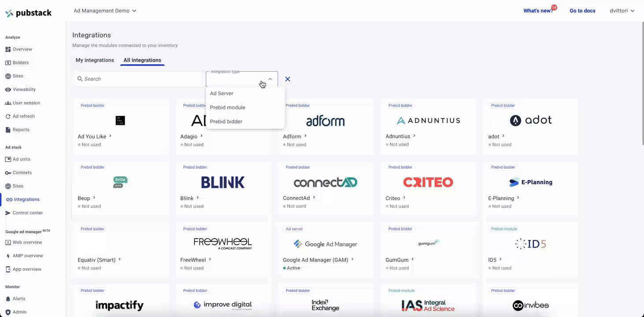
Task: Click the Bliink logo
Action: coord(223,182)
